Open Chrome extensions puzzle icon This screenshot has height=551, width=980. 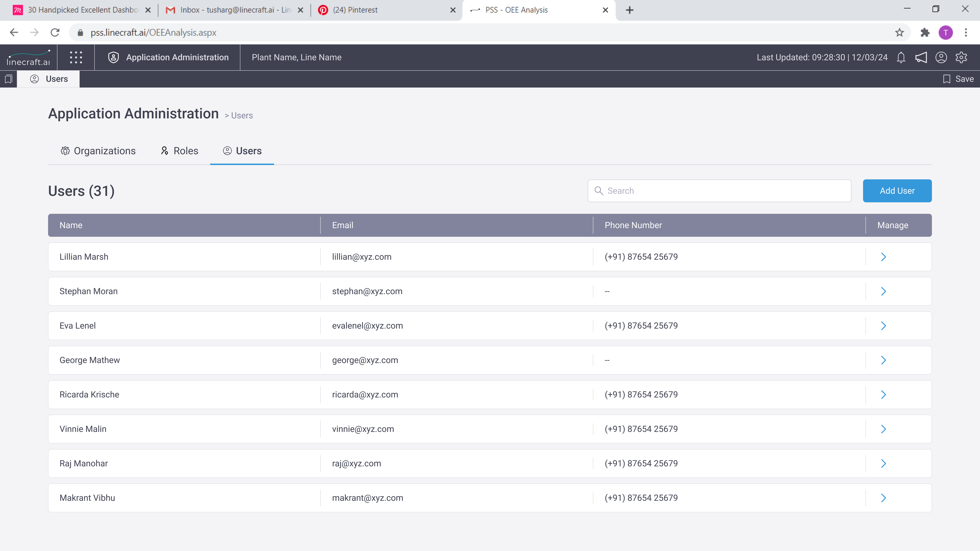click(925, 33)
